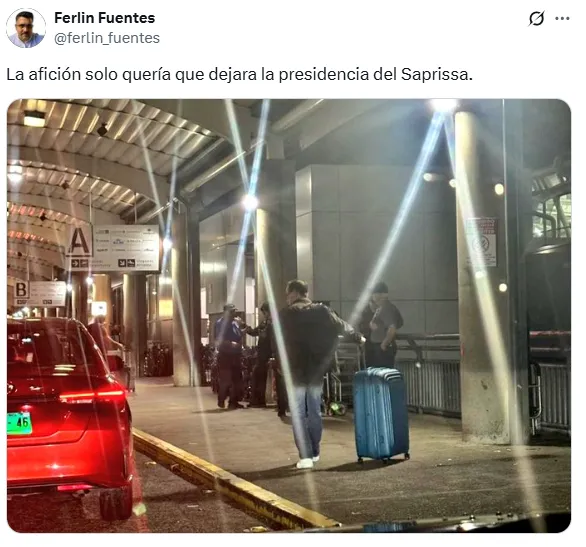This screenshot has height=547, width=586.
Task: Click the word Saprissa in the tweet
Action: (x=437, y=74)
